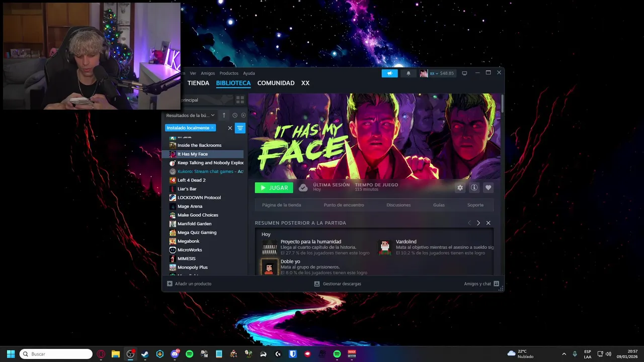Go to previous post-game summary

469,223
